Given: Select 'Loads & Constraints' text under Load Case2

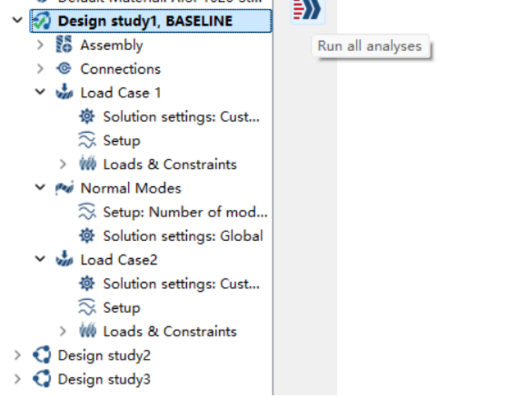Looking at the screenshot, I should [x=170, y=331].
